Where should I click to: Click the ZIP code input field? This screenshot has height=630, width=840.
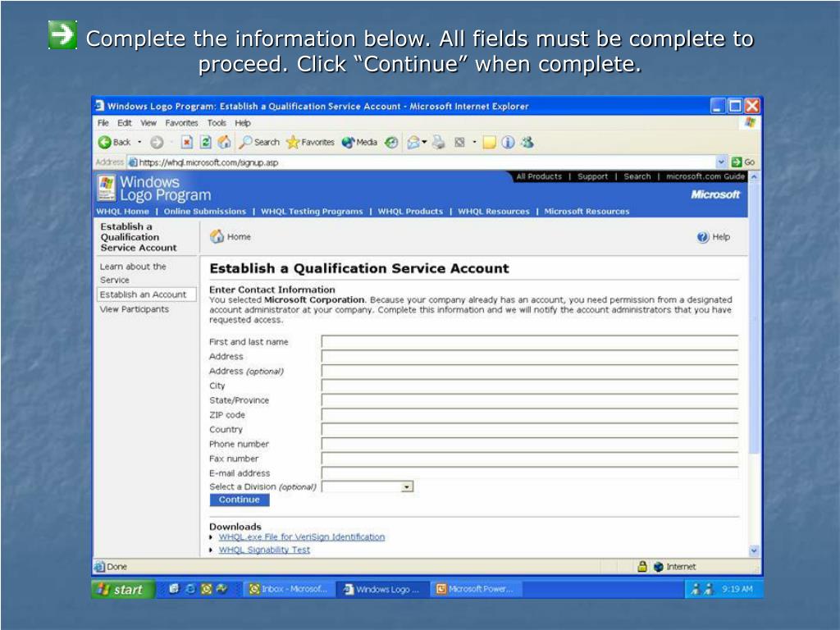pyautogui.click(x=530, y=414)
